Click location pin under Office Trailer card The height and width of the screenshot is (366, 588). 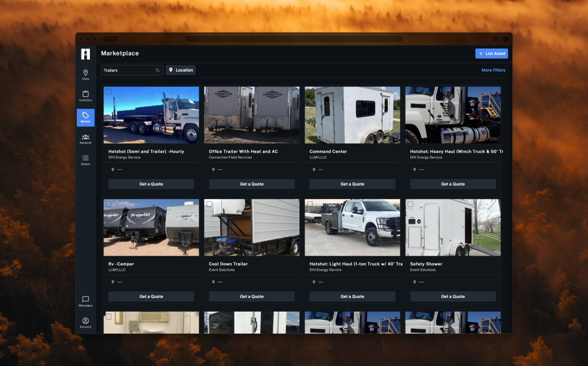[x=213, y=169]
